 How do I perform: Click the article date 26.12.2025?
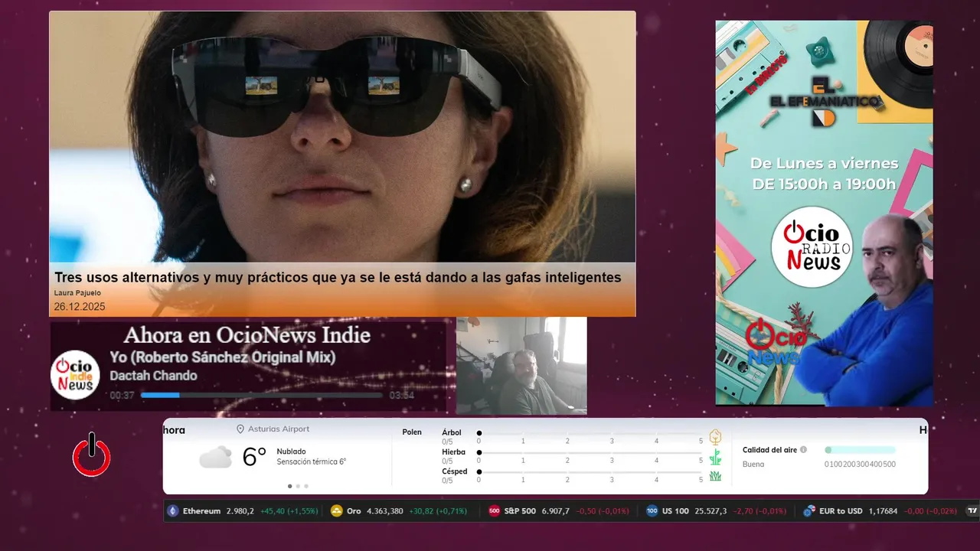pos(80,307)
